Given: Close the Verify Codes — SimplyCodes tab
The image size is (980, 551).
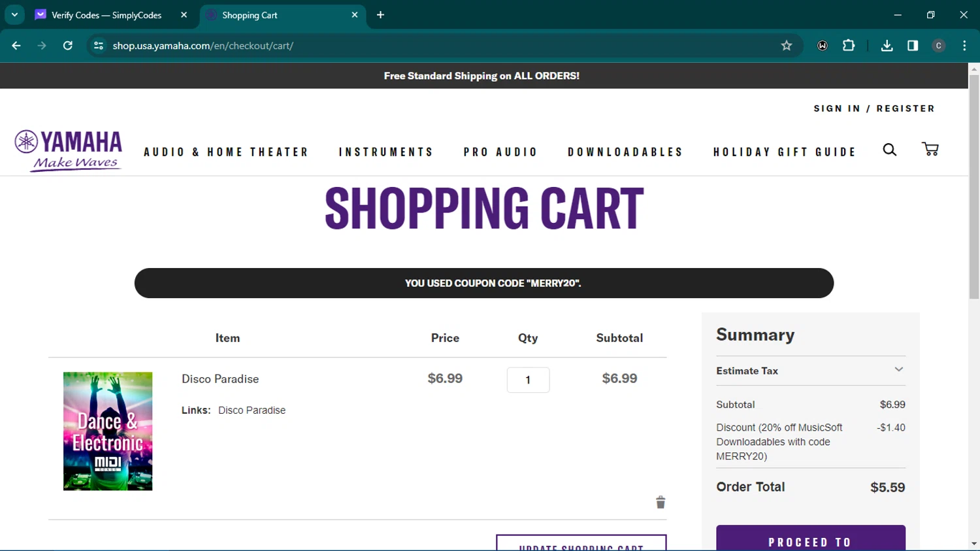Looking at the screenshot, I should tap(184, 14).
